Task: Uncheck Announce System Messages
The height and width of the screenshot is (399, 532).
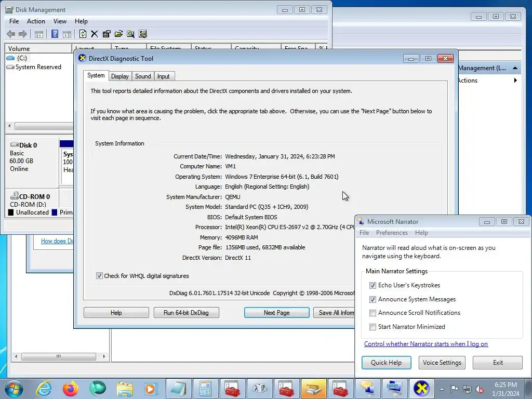Action: coord(373,299)
